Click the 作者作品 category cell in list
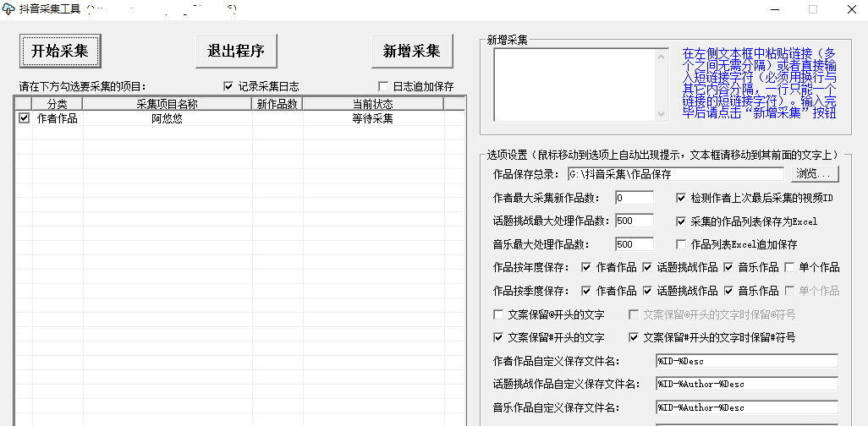 pos(57,118)
